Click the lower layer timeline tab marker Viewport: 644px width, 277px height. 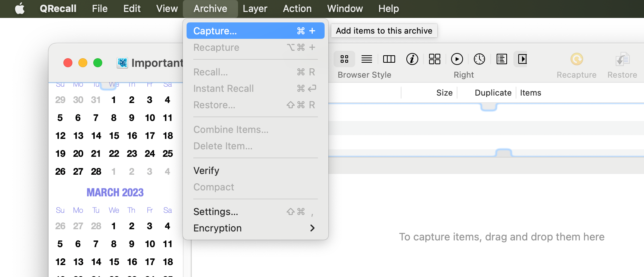503,153
